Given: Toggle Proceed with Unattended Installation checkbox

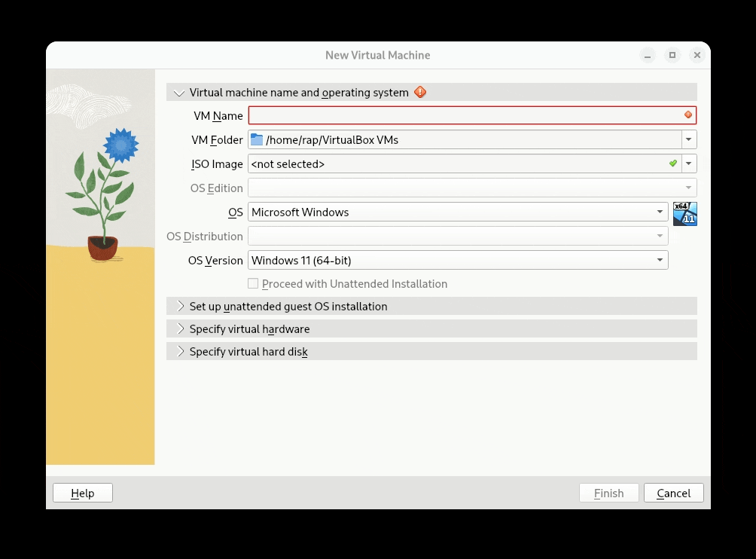Looking at the screenshot, I should (x=254, y=284).
